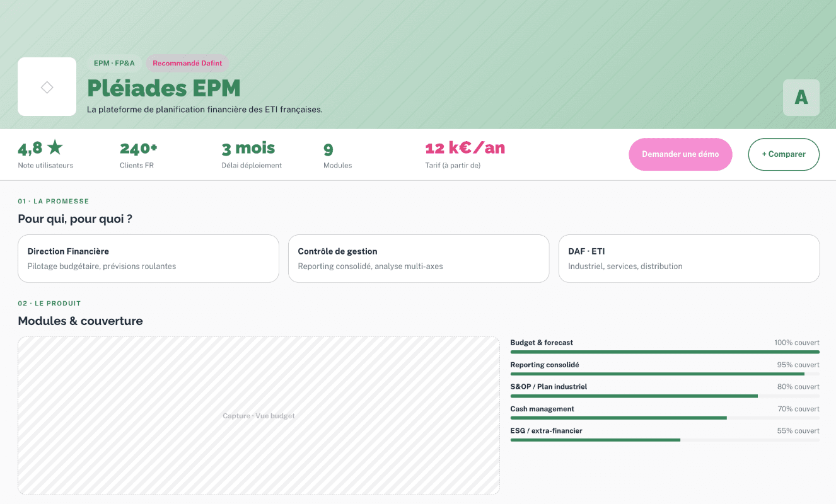Add product with + Comparer button

(x=784, y=154)
